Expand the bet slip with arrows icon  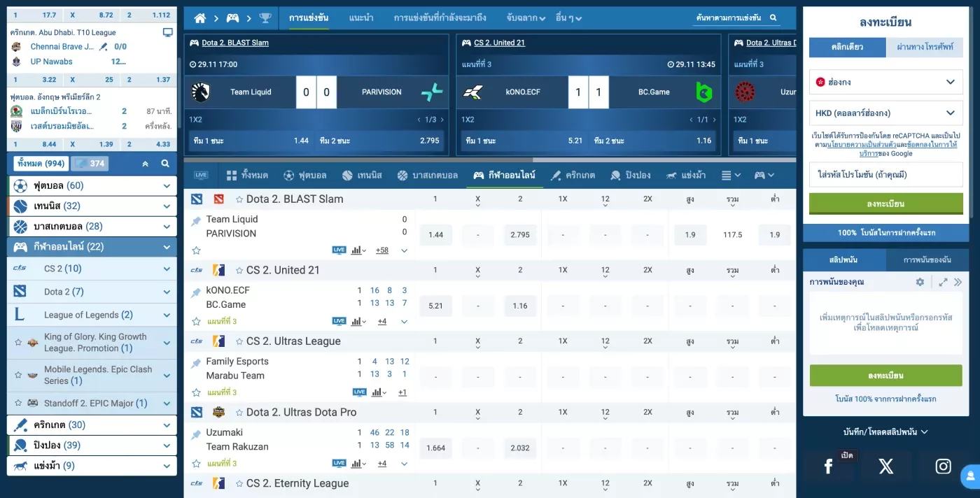[x=943, y=282]
